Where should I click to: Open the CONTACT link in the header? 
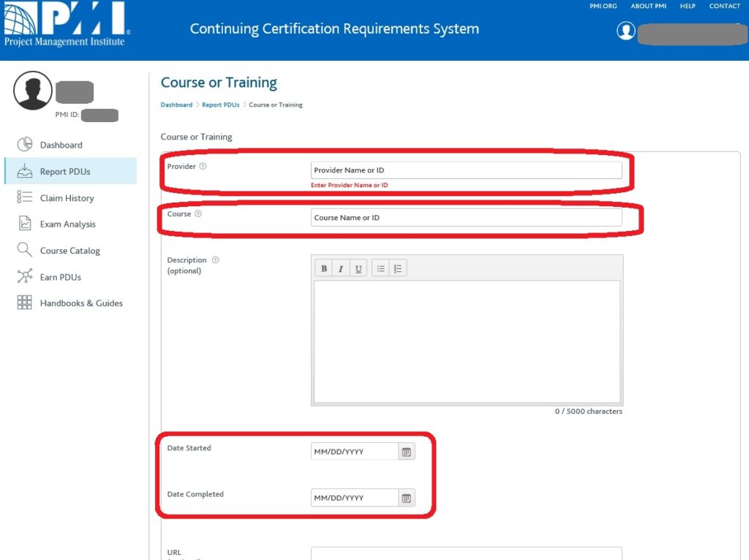pyautogui.click(x=725, y=6)
